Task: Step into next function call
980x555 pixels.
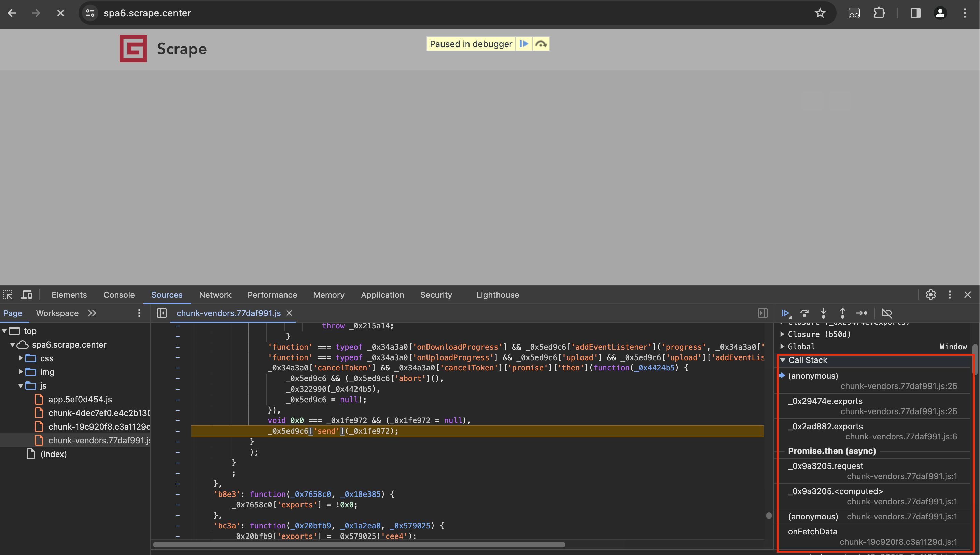Action: click(824, 313)
